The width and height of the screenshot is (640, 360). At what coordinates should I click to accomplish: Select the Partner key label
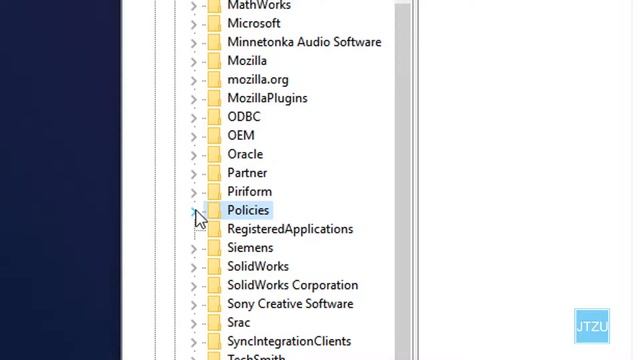[247, 173]
